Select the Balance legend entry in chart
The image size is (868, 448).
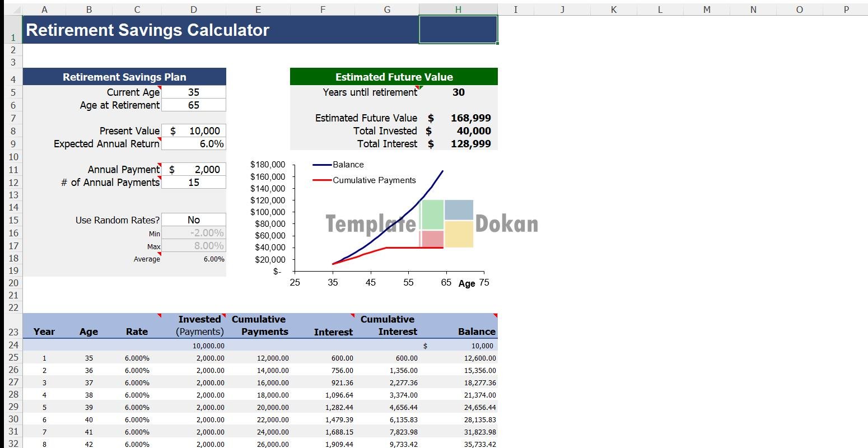[x=348, y=165]
